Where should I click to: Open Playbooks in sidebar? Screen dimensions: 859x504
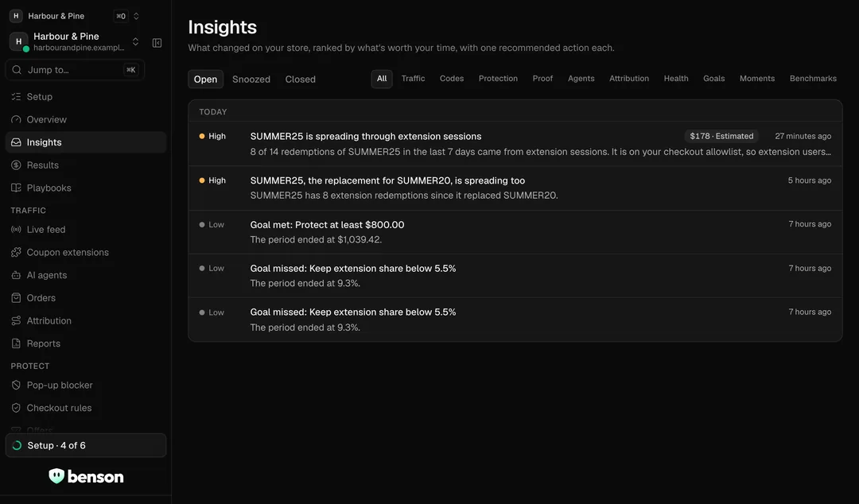tap(86, 188)
